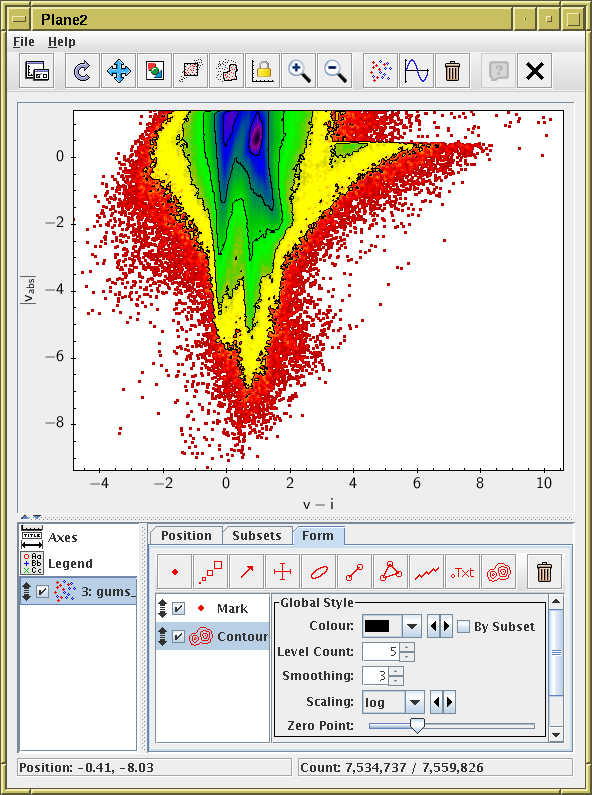Click the Zoom in magnifier icon
The width and height of the screenshot is (592, 795).
299,71
